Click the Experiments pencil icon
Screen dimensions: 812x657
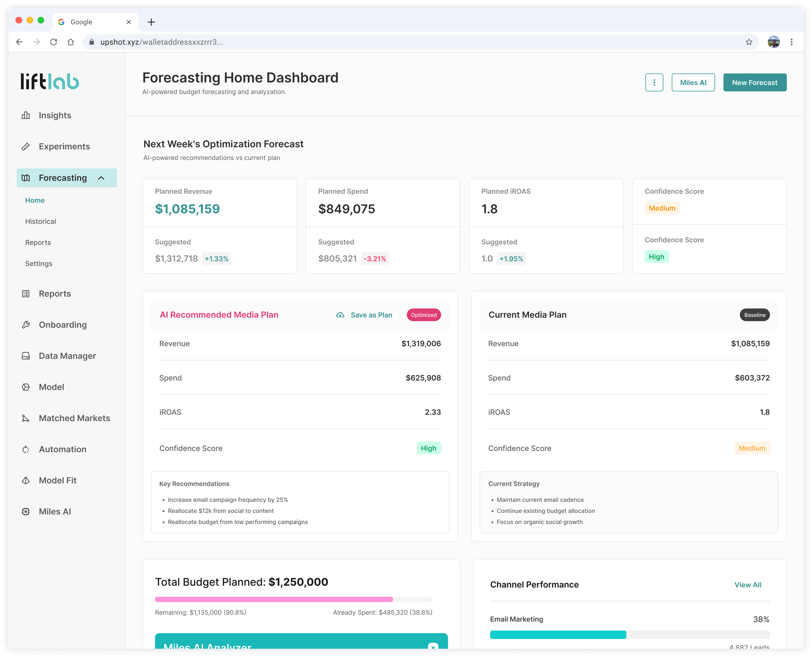pyautogui.click(x=26, y=147)
